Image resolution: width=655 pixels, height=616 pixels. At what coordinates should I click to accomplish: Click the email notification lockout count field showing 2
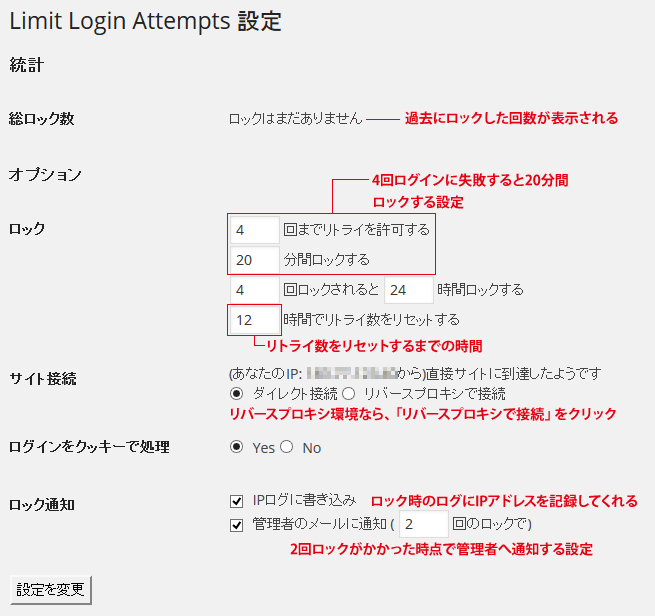[424, 524]
